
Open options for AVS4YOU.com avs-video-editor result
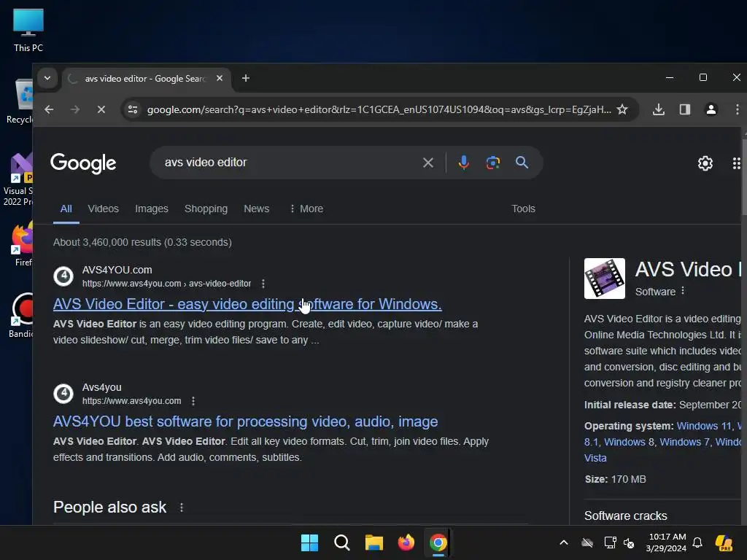click(x=263, y=284)
